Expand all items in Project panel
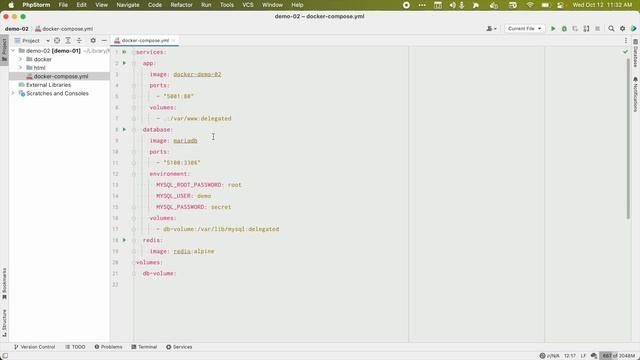Image resolution: width=640 pixels, height=360 pixels. (x=68, y=40)
